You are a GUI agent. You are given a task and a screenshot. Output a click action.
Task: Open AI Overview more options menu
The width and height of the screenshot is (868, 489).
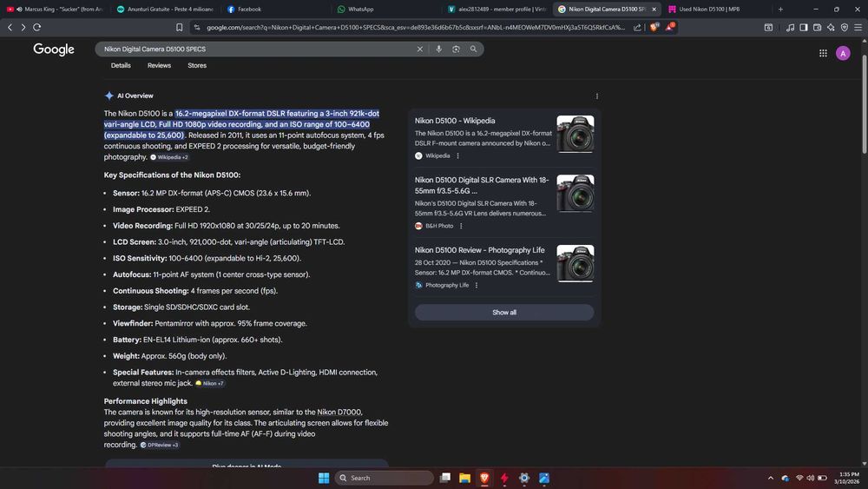pyautogui.click(x=597, y=96)
